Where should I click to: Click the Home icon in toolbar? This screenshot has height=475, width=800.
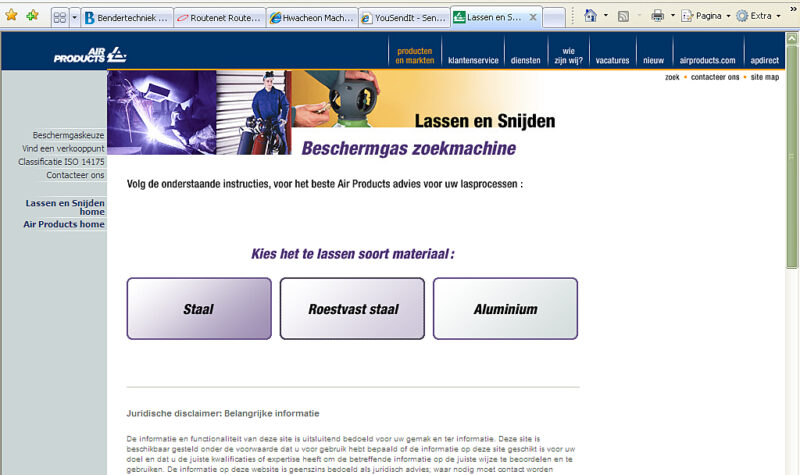coord(590,16)
